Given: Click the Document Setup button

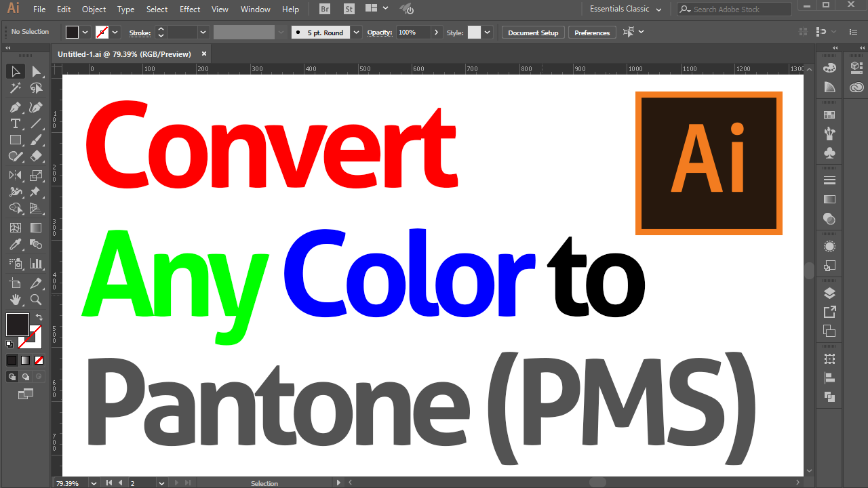Looking at the screenshot, I should 532,32.
